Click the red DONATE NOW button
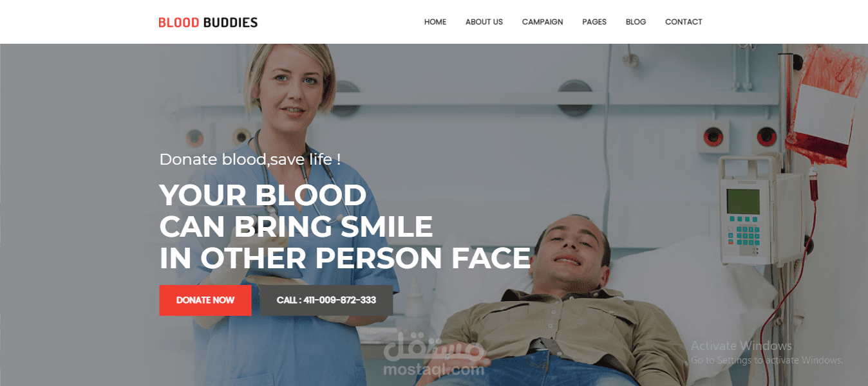The height and width of the screenshot is (386, 868). [205, 300]
